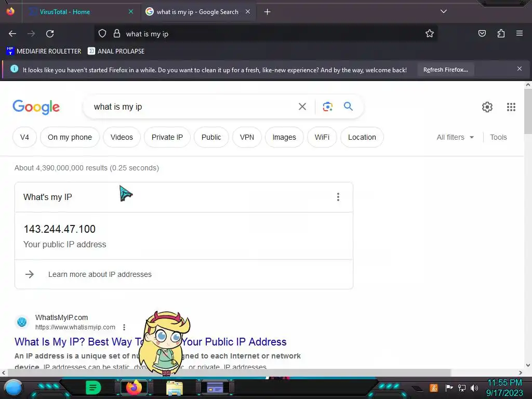532x399 pixels.
Task: Open tracking protection shield icon
Action: [x=102, y=33]
